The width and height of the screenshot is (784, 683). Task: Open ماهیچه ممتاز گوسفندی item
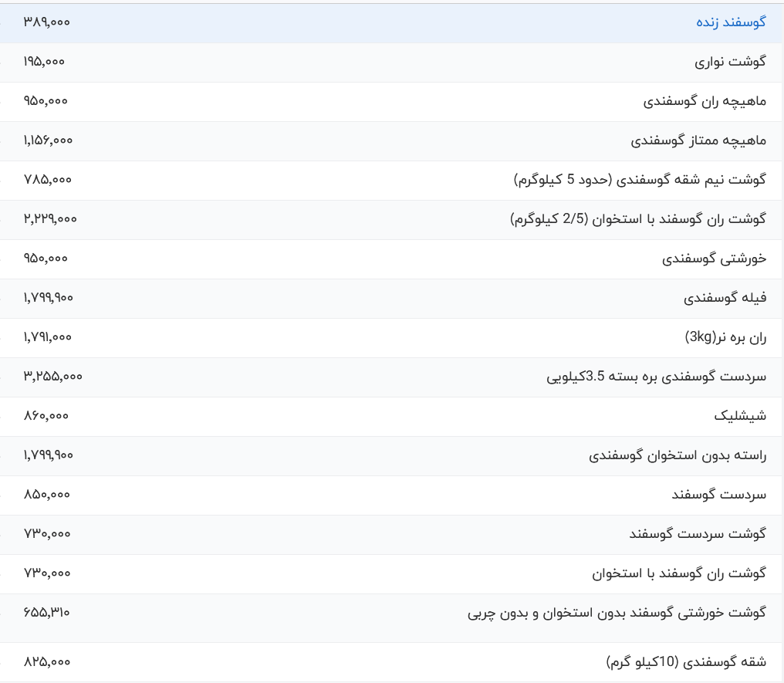point(698,140)
